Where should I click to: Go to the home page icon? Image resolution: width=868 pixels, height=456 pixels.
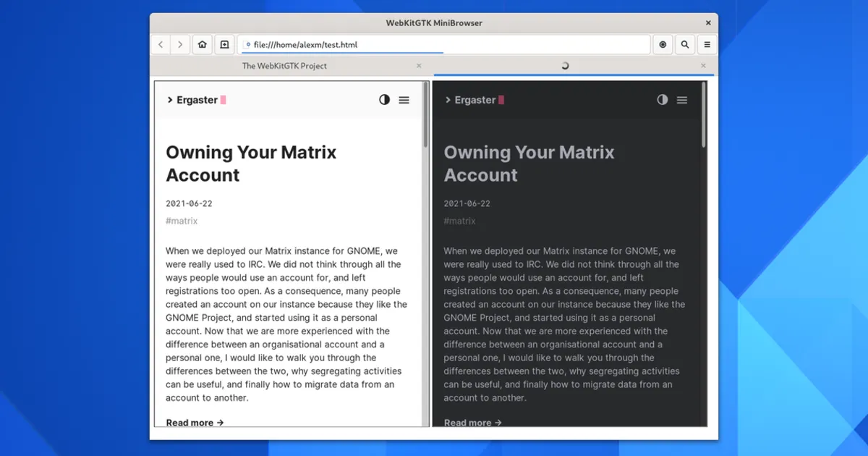click(x=203, y=45)
